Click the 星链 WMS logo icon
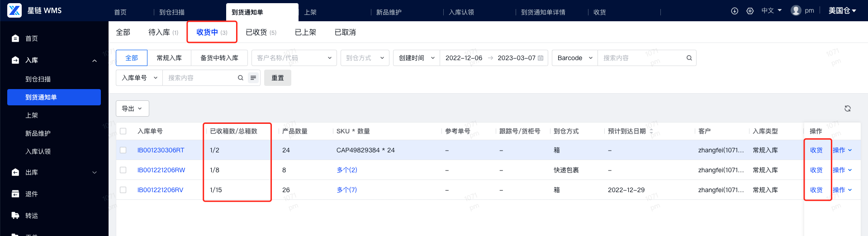The height and width of the screenshot is (236, 868). [x=14, y=10]
